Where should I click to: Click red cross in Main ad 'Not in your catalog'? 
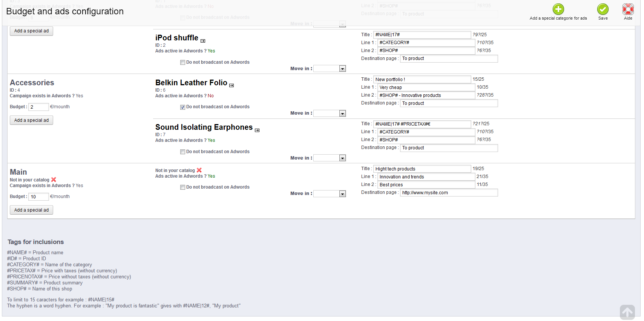point(199,170)
